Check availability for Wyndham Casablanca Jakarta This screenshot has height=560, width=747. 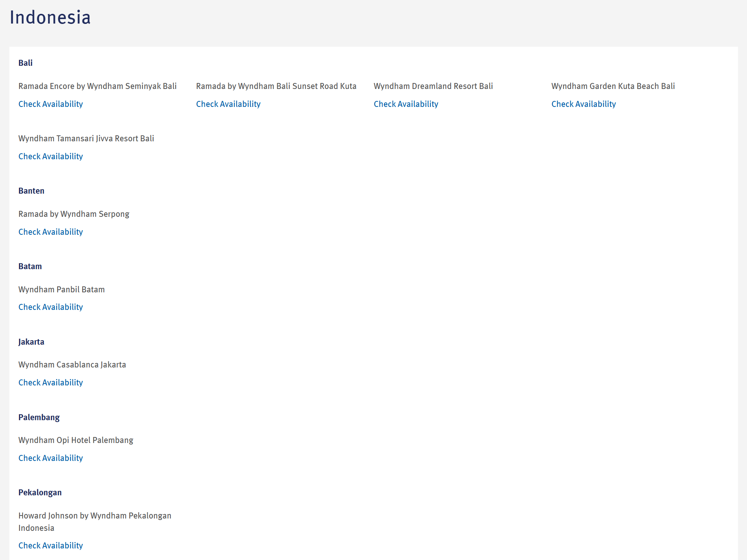[50, 382]
